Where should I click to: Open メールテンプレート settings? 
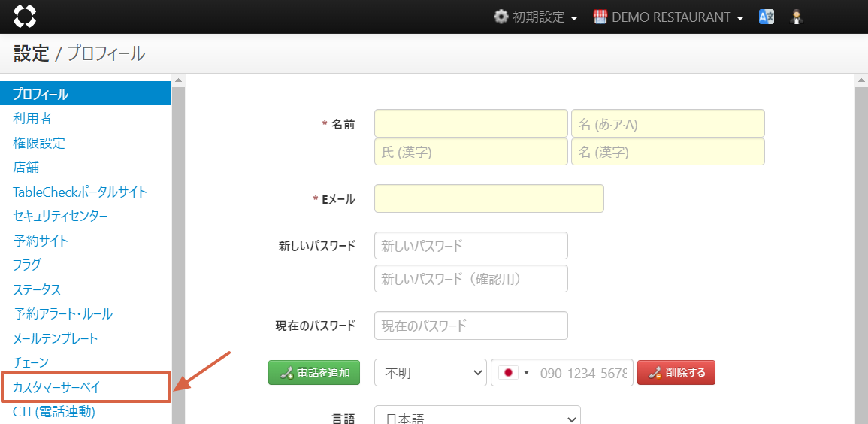56,338
